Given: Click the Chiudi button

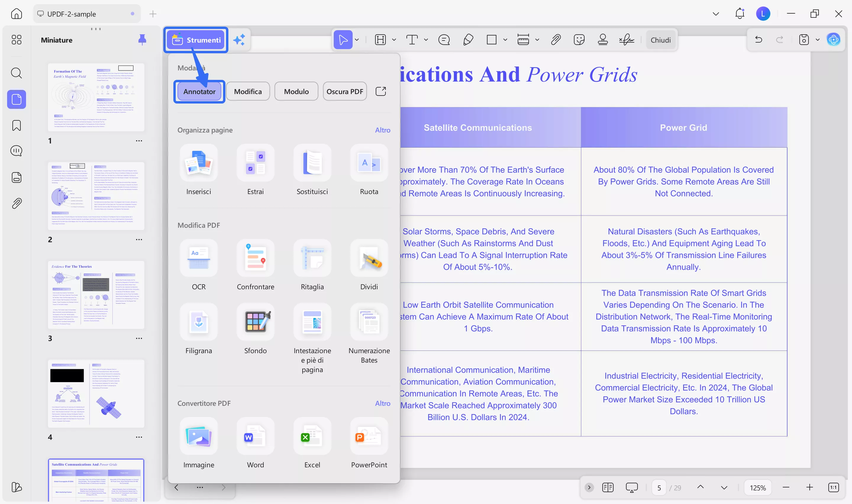Looking at the screenshot, I should coord(661,40).
